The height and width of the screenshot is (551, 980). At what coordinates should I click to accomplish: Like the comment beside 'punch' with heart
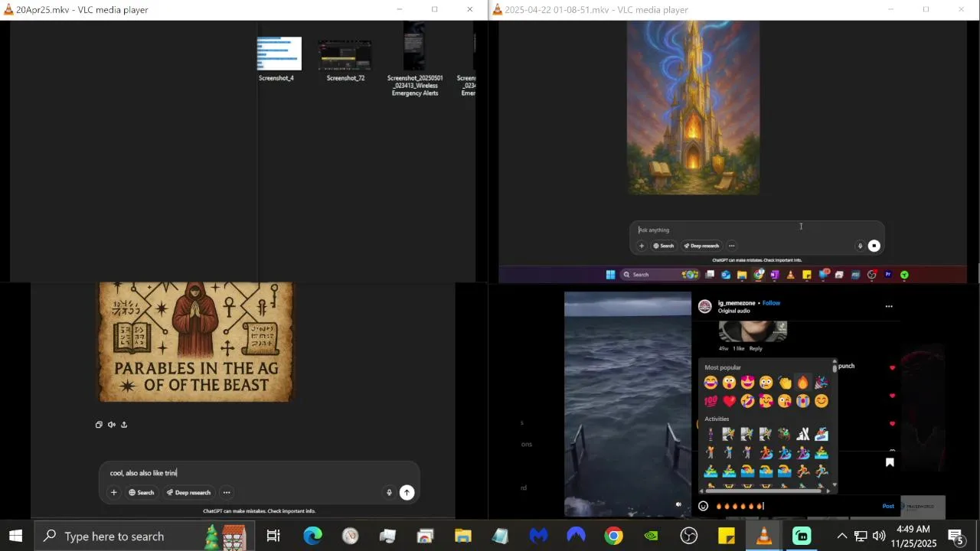click(x=892, y=368)
